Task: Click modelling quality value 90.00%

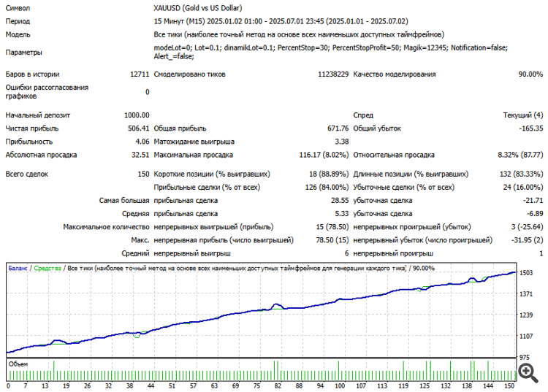Action: (530, 74)
